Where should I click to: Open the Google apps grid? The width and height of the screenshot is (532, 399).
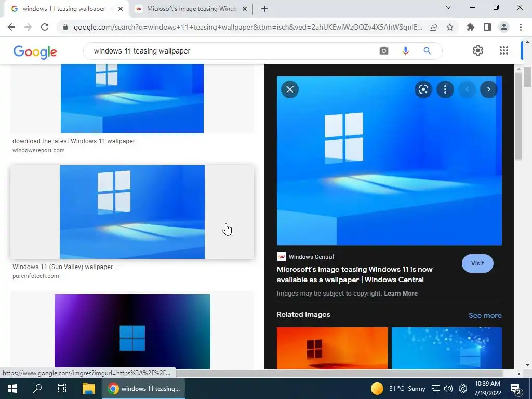point(504,50)
